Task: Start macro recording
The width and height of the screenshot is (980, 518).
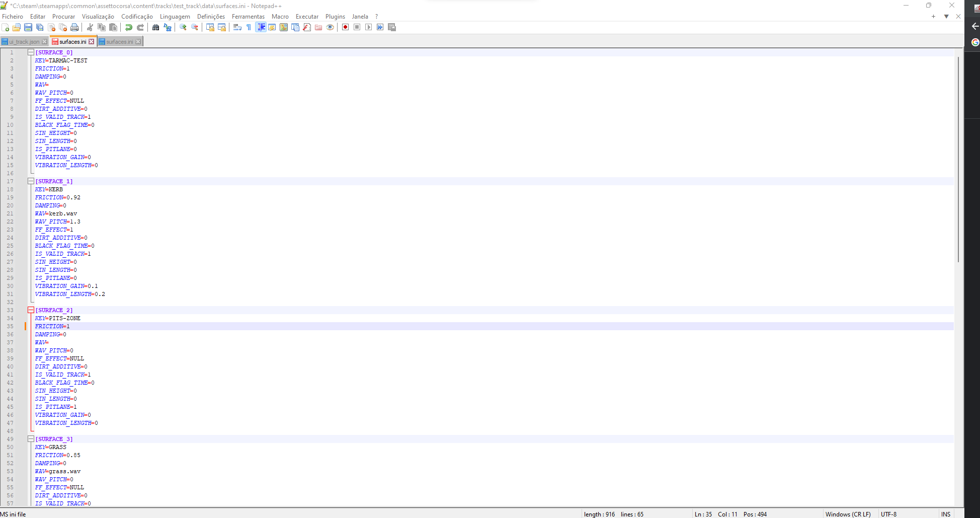Action: pyautogui.click(x=346, y=27)
